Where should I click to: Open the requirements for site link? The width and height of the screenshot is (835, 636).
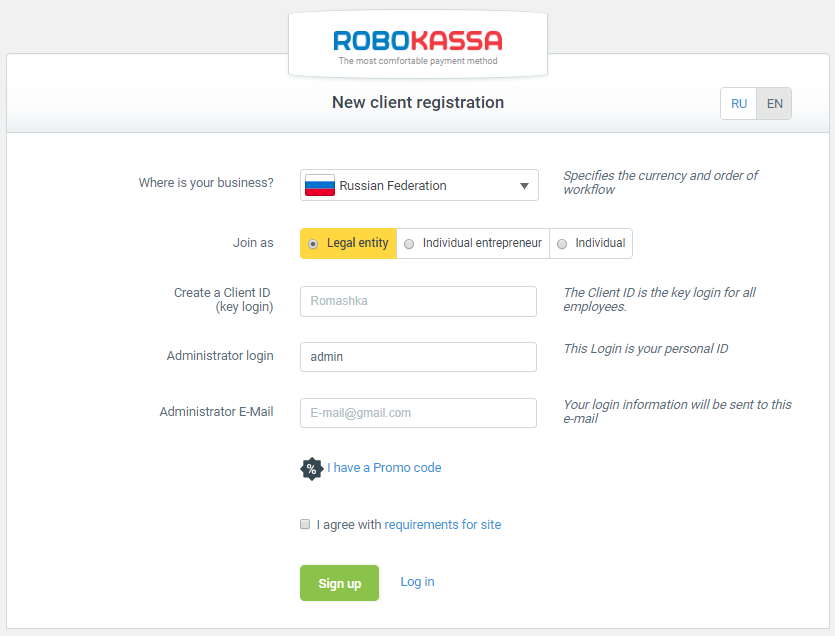coord(442,525)
